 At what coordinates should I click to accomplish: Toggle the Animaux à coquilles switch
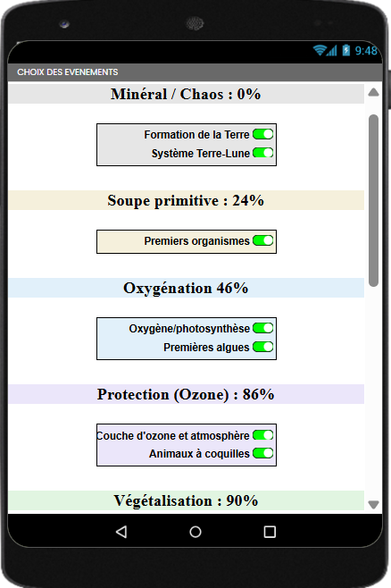[x=263, y=453]
